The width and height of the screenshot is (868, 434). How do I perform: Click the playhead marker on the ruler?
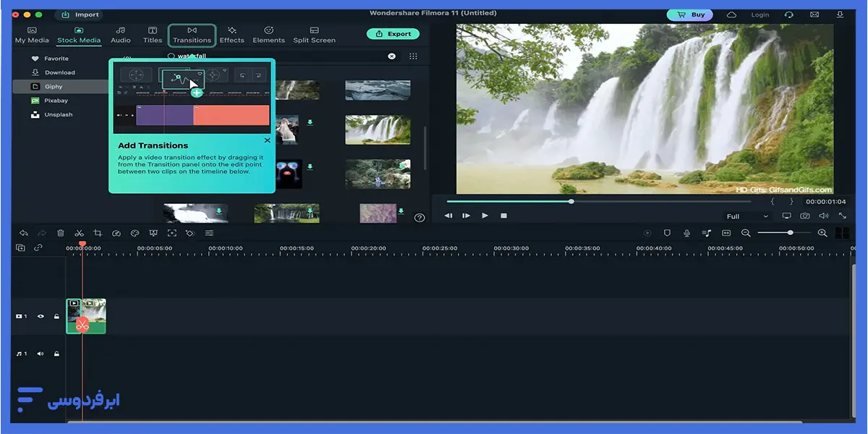tap(82, 244)
